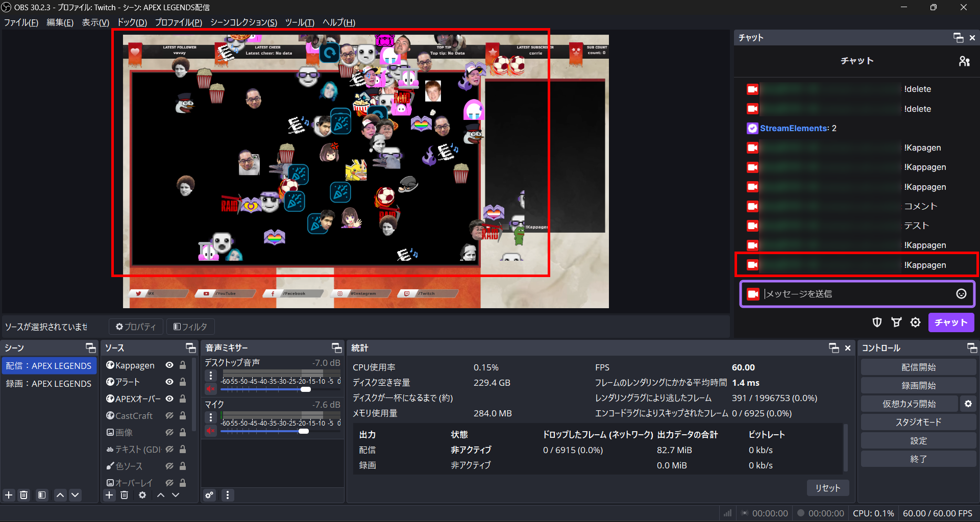Open source プロパティ button
This screenshot has height=522, width=980.
[x=136, y=327]
